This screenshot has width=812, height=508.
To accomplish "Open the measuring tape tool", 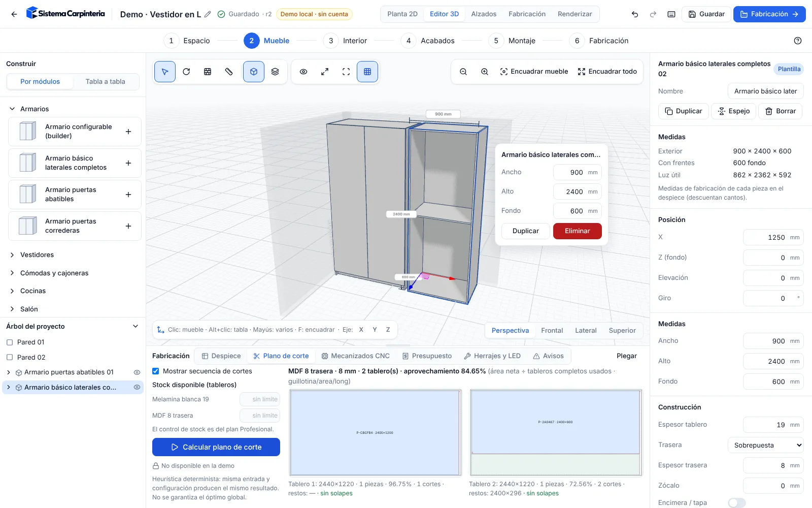I will tap(229, 72).
